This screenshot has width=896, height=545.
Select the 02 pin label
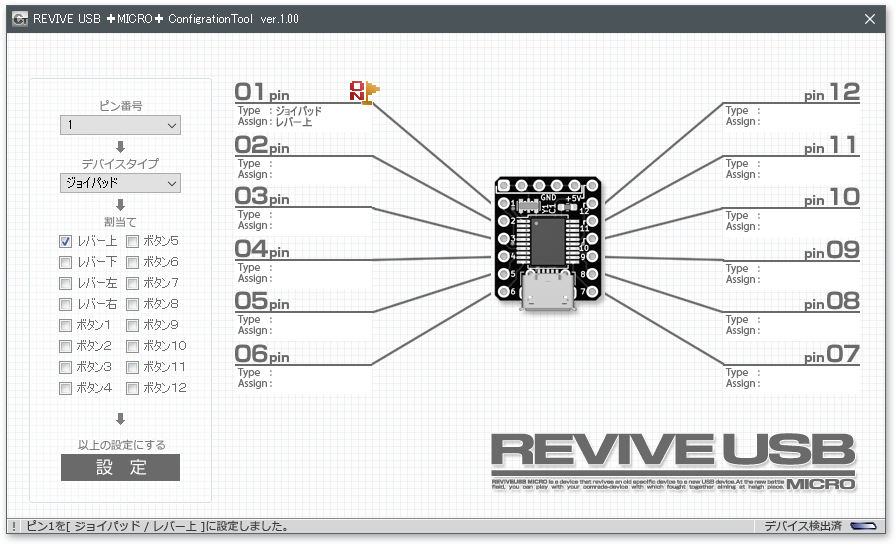(262, 145)
